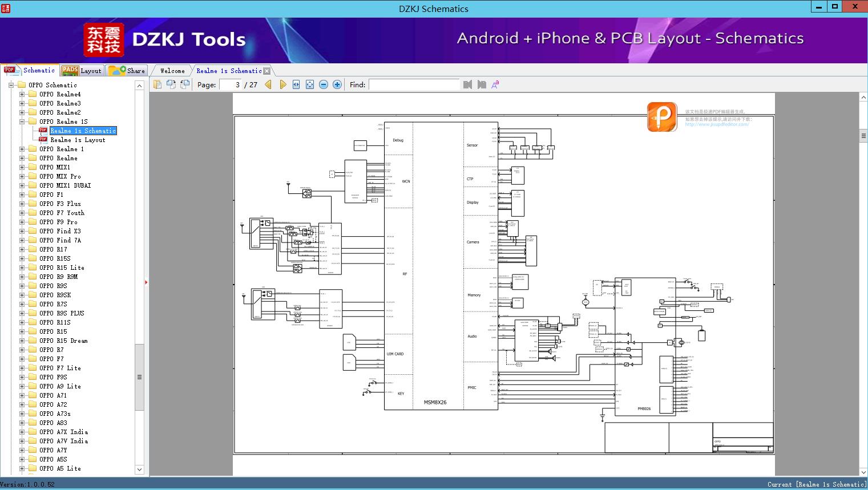Select the OPPO R9S PLUS folder
Image resolution: width=868 pixels, height=490 pixels.
coord(62,313)
